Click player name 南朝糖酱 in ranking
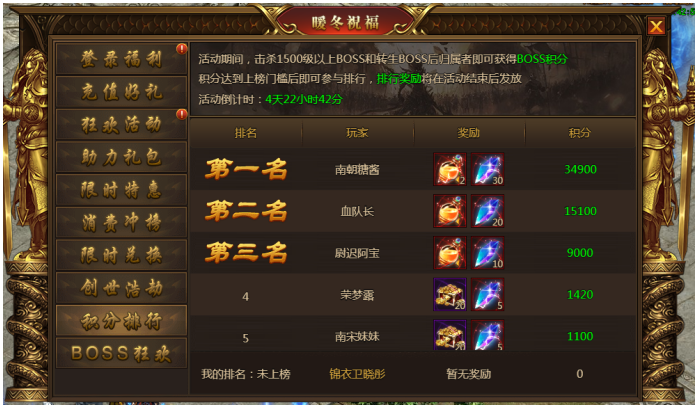Screen dimensions: 700x408 coord(357,170)
